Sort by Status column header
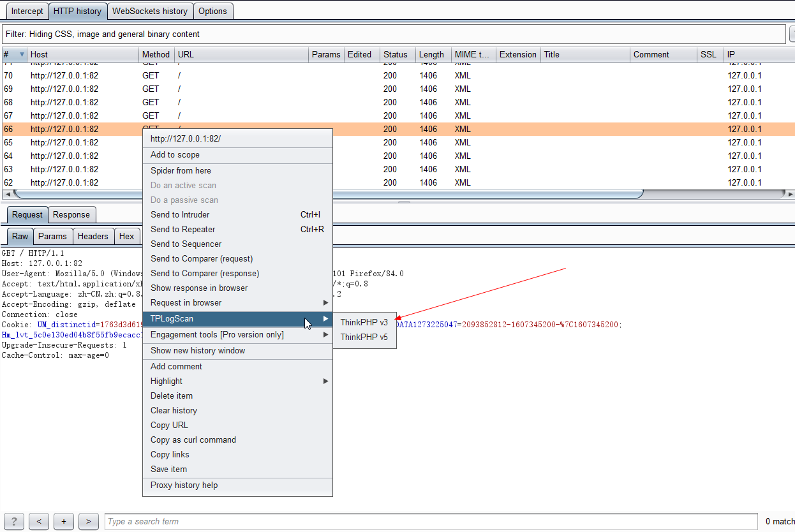This screenshot has width=795, height=532. [x=397, y=54]
